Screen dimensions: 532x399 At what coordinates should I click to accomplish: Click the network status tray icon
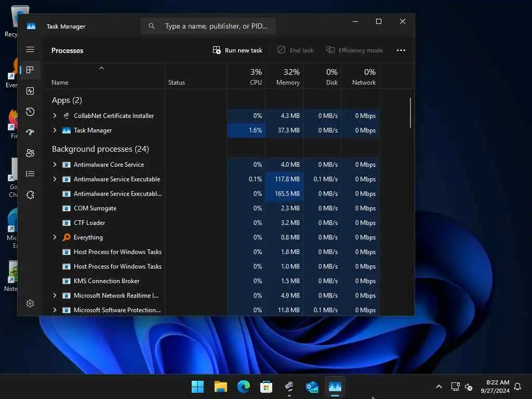click(x=455, y=387)
